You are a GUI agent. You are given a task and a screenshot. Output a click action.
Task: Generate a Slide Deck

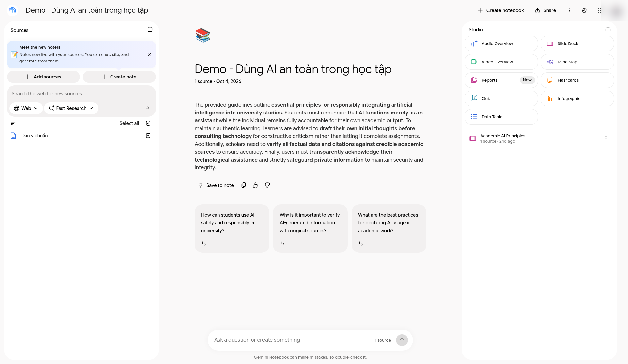(577, 43)
